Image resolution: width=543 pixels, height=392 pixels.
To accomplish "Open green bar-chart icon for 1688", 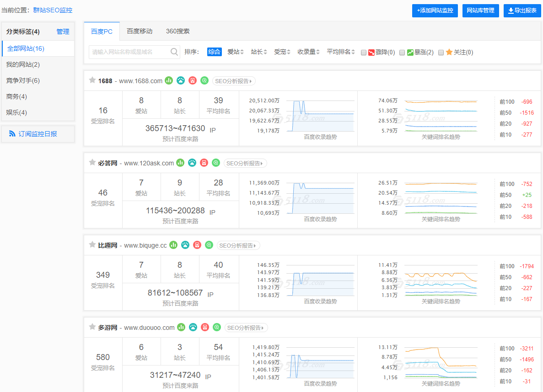I will click(169, 80).
